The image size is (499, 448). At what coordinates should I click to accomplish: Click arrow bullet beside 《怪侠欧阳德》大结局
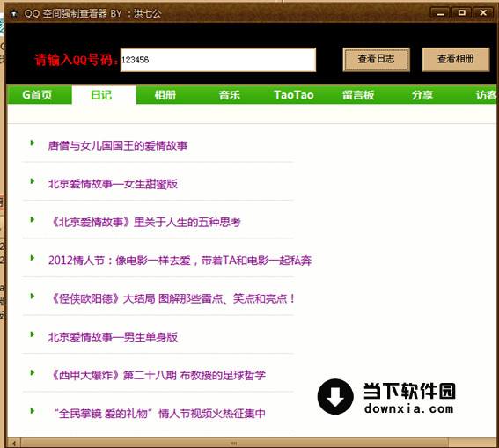coord(33,297)
